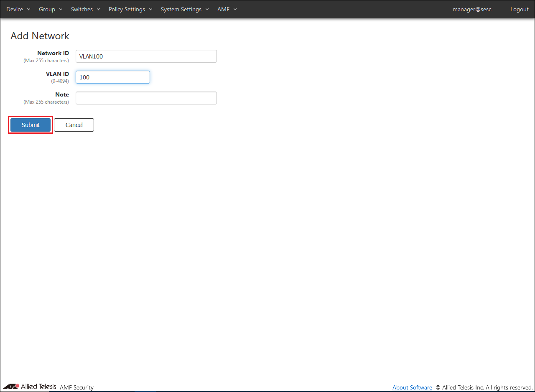Viewport: 535px width, 392px height.
Task: Click the Network ID field label
Action: [53, 53]
